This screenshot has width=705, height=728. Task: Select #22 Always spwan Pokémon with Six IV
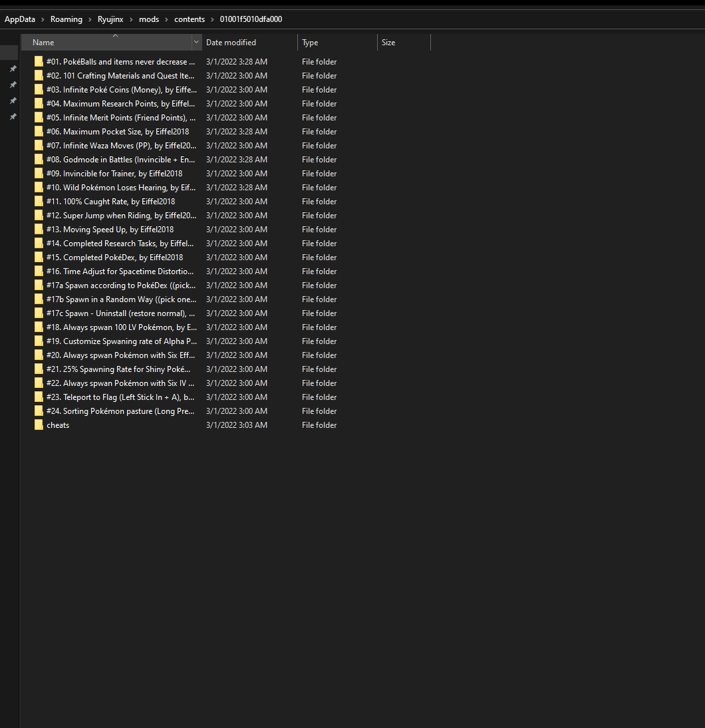[120, 383]
